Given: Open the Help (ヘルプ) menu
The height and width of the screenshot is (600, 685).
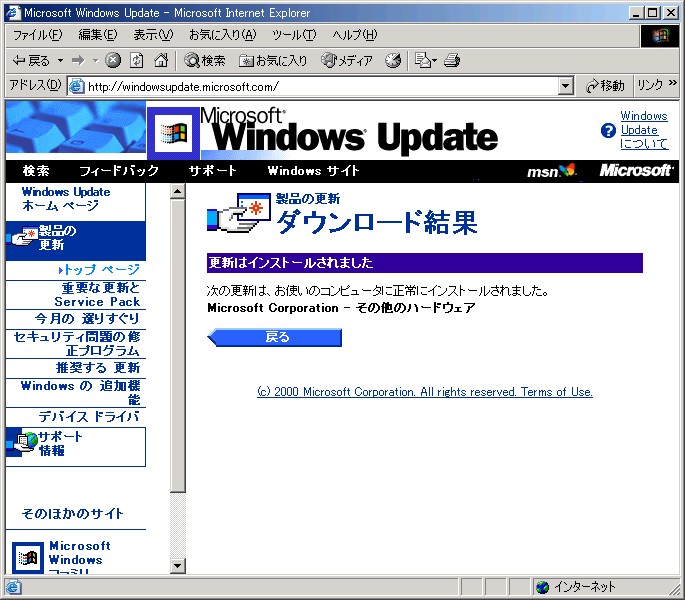Looking at the screenshot, I should click(x=354, y=35).
